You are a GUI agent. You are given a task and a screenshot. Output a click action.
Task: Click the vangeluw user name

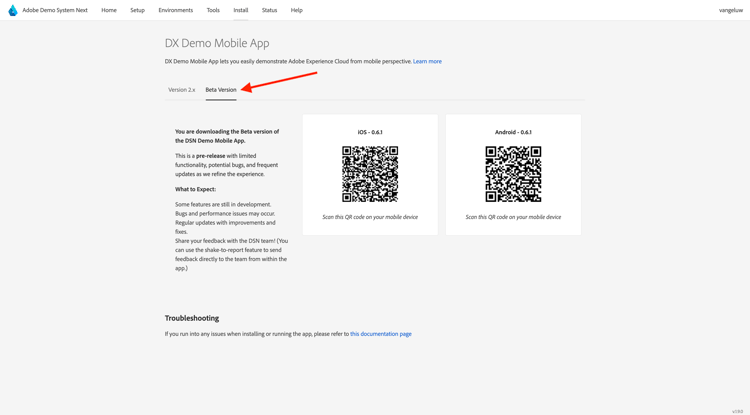pos(731,10)
